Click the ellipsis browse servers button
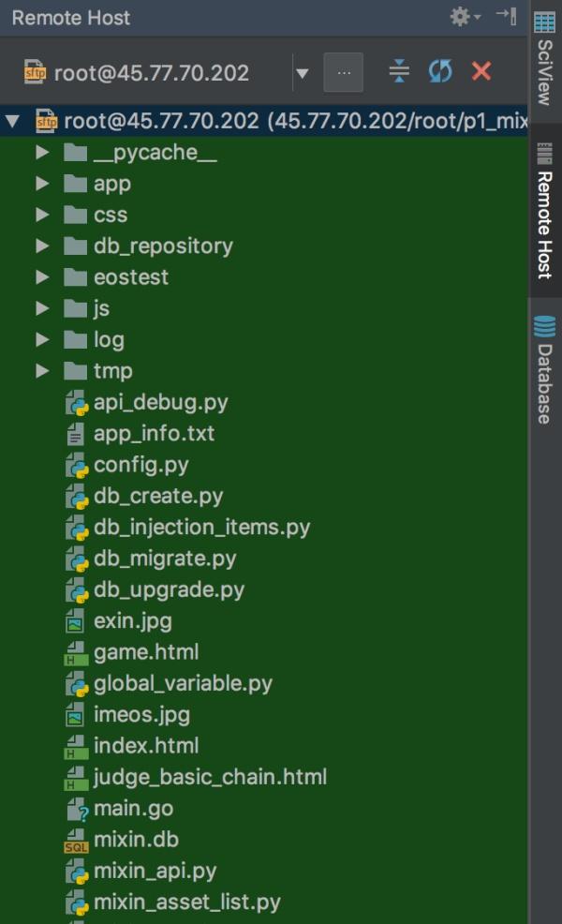This screenshot has height=924, width=562. [344, 72]
